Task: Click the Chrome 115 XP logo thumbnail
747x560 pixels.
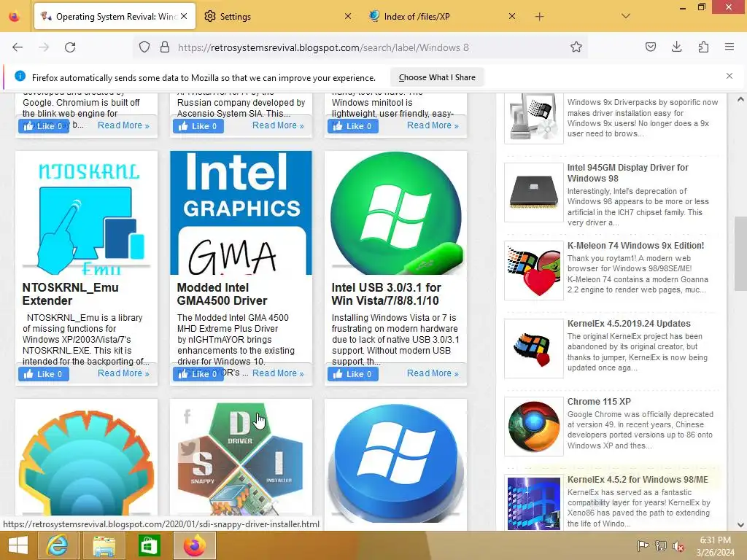Action: coord(533,427)
